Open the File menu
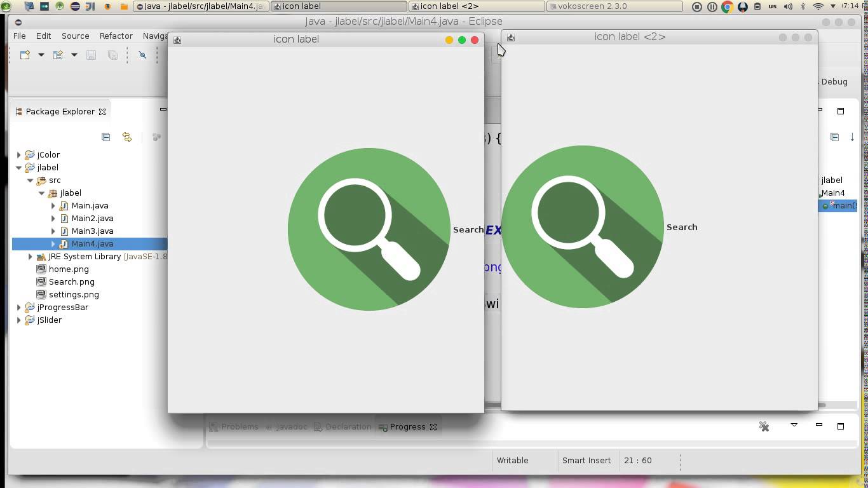The image size is (868, 488). coord(20,36)
